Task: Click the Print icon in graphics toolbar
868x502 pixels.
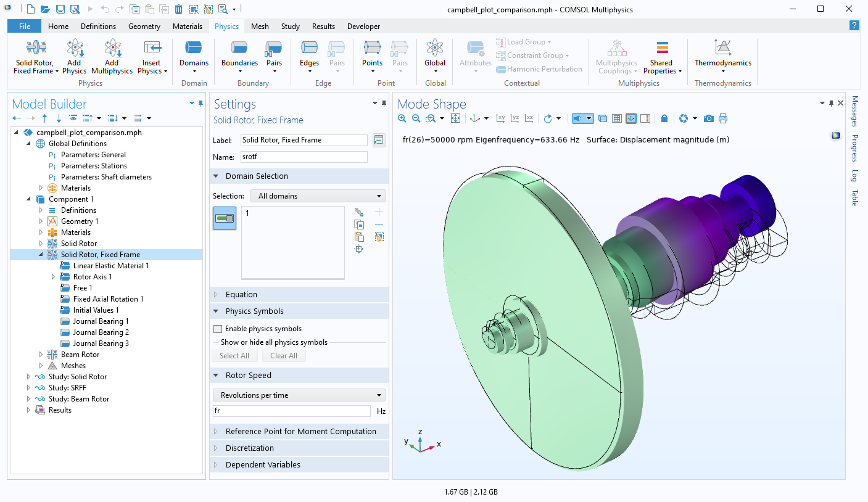Action: pos(723,118)
